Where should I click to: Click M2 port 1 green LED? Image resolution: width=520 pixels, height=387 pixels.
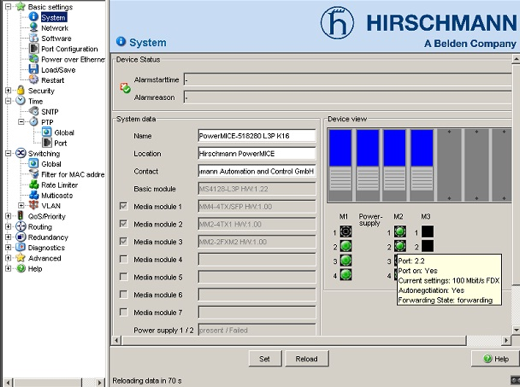coord(400,231)
